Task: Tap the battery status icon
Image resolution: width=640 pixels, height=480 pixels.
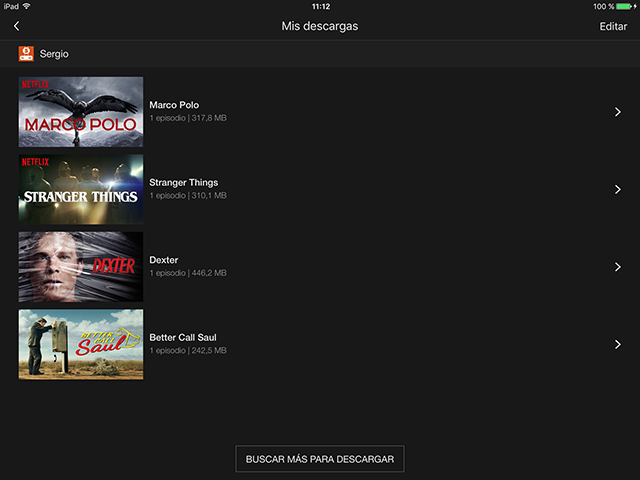Action: tap(624, 7)
